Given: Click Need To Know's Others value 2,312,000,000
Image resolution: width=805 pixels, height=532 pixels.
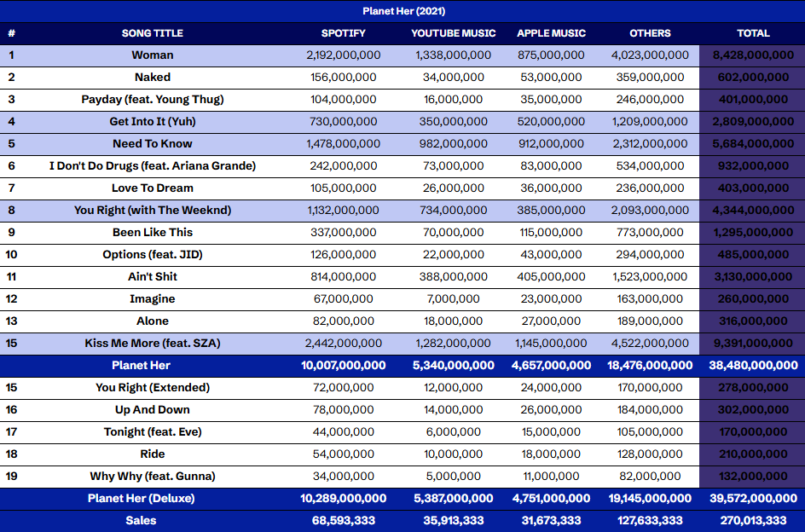Looking at the screenshot, I should click(x=650, y=144).
